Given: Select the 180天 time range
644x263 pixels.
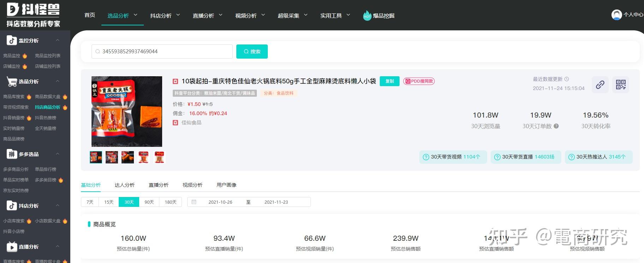Looking at the screenshot, I should coord(171,202).
